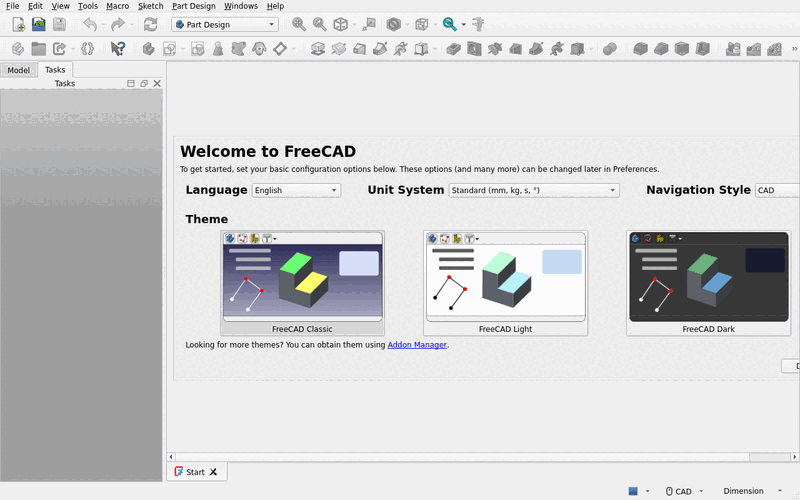Click the curly braces variable set icon
This screenshot has height=500, width=800.
pos(87,48)
